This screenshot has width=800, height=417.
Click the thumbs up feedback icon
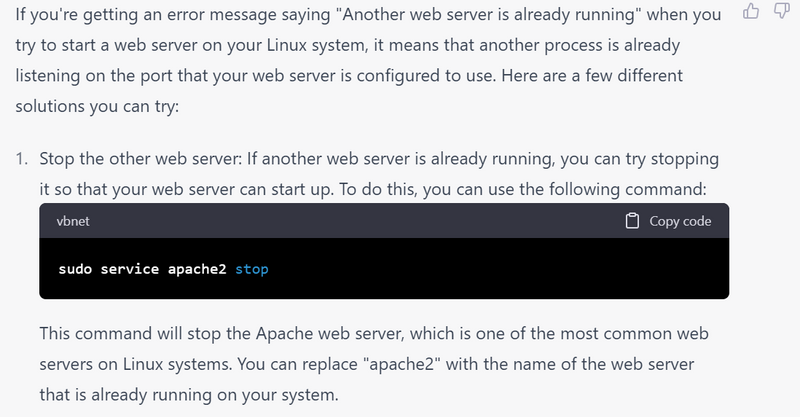pyautogui.click(x=751, y=13)
